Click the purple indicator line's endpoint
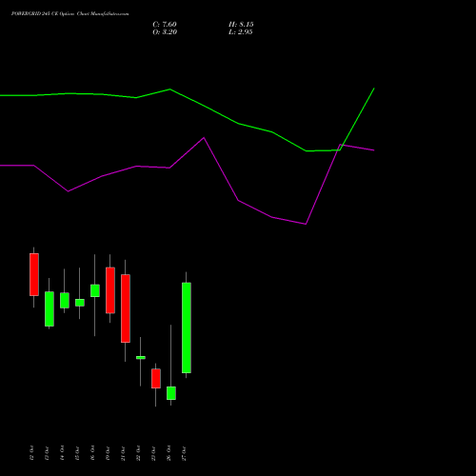The height and width of the screenshot is (476, 476). [374, 150]
